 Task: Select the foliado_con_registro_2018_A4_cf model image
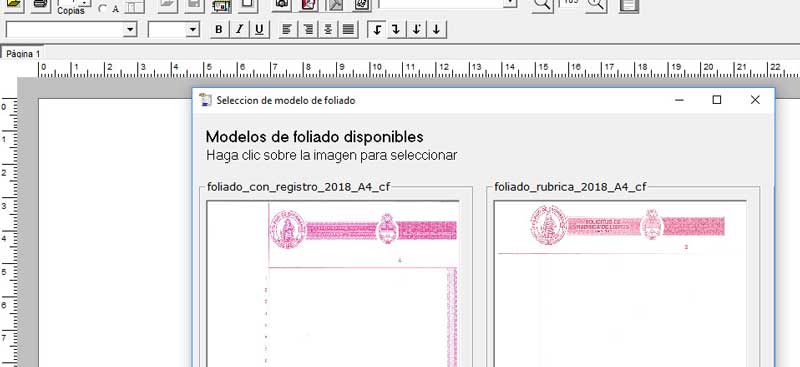click(333, 283)
